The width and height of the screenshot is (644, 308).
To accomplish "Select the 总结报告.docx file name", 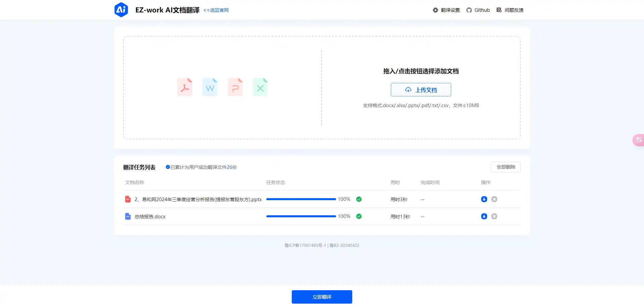I will click(x=150, y=217).
